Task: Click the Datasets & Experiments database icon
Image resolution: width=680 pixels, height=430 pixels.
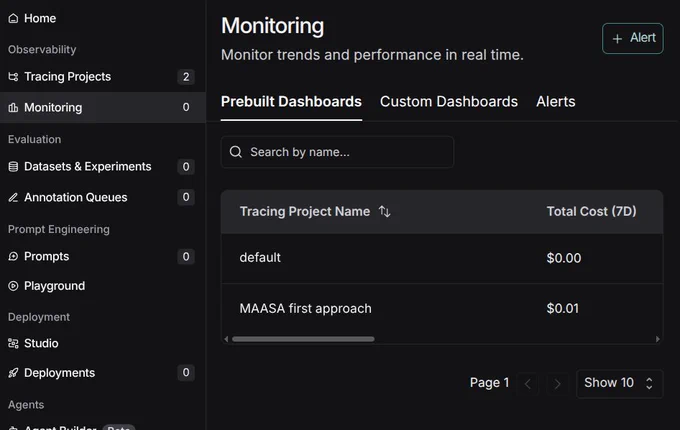Action: (13, 166)
